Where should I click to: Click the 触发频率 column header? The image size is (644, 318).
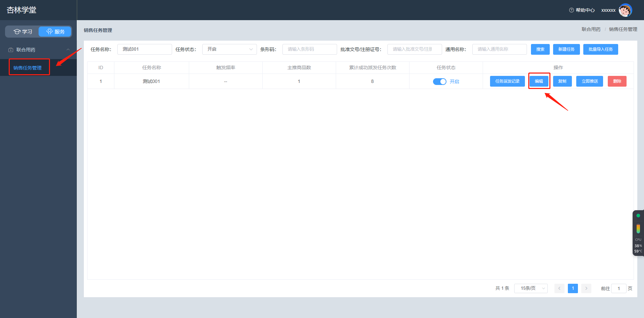click(226, 68)
